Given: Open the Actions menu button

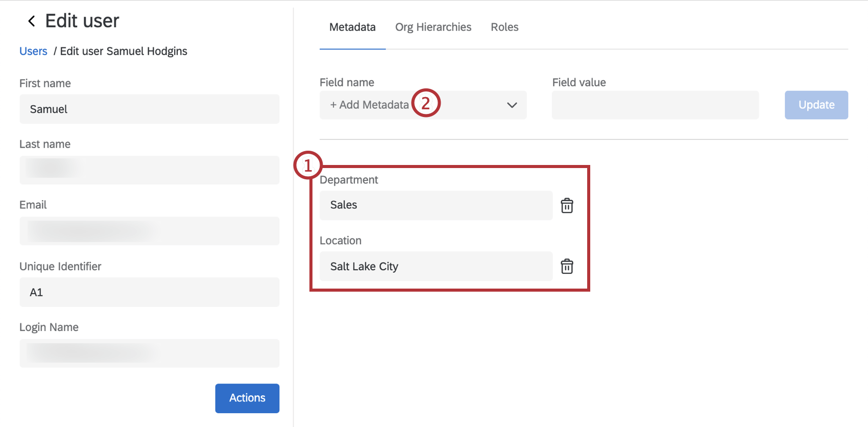Looking at the screenshot, I should [x=247, y=398].
